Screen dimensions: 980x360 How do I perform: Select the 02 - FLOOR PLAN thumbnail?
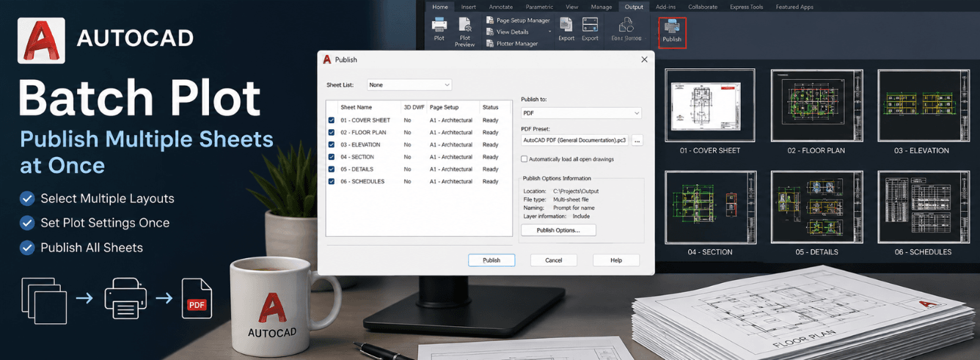click(816, 106)
